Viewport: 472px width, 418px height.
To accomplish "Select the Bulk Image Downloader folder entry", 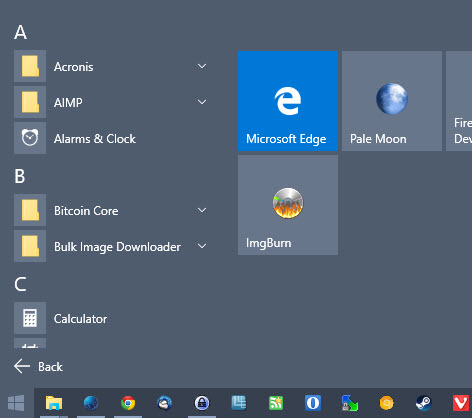I will (112, 246).
